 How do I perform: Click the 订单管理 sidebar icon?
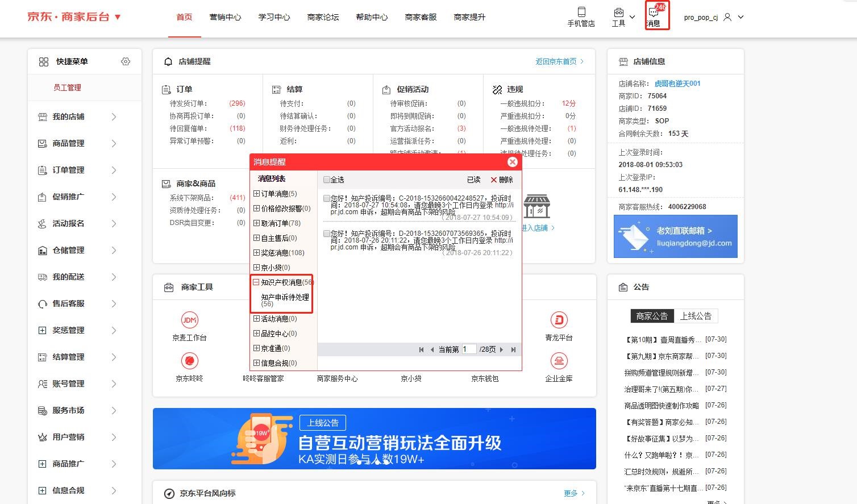point(42,170)
